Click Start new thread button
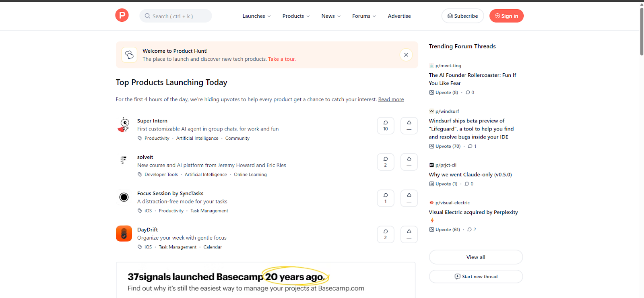 (476, 277)
